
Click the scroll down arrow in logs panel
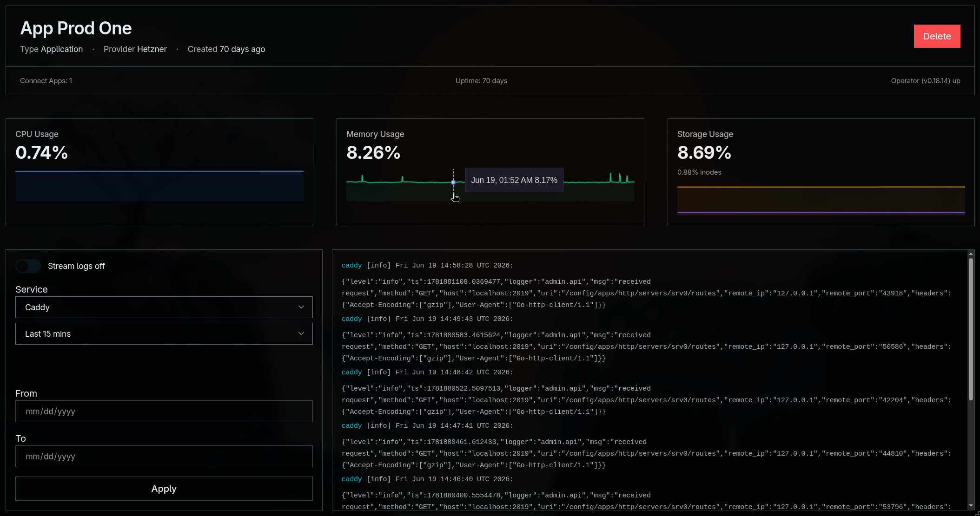click(971, 506)
